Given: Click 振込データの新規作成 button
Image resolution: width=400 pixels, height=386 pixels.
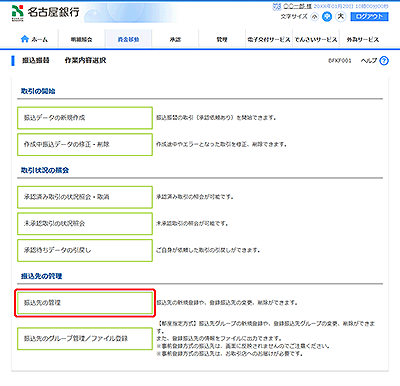Looking at the screenshot, I should [85, 118].
